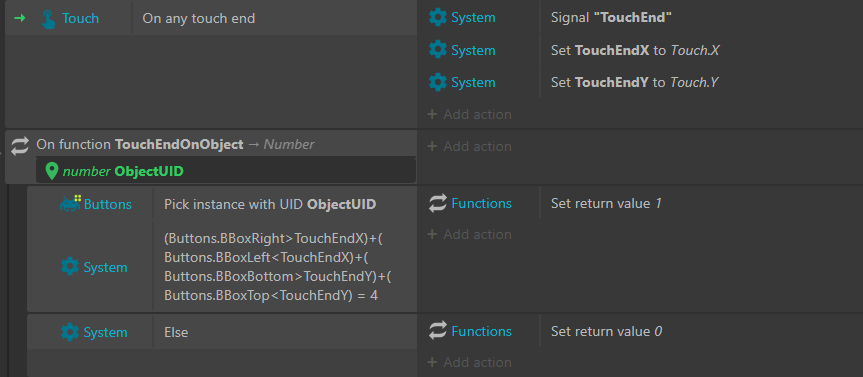Click Add action below Set return value 1

(469, 234)
